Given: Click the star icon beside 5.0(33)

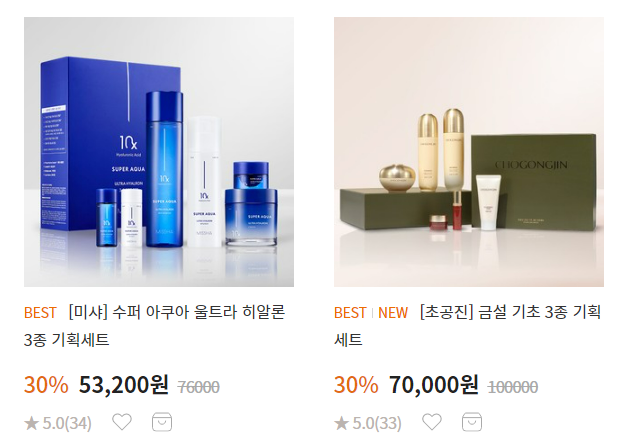Looking at the screenshot, I should click(341, 423).
